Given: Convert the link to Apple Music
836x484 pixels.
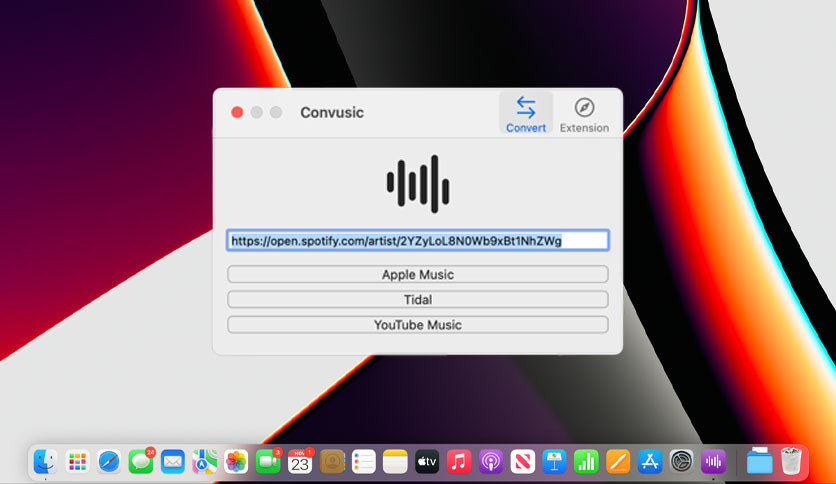Looking at the screenshot, I should pyautogui.click(x=417, y=275).
